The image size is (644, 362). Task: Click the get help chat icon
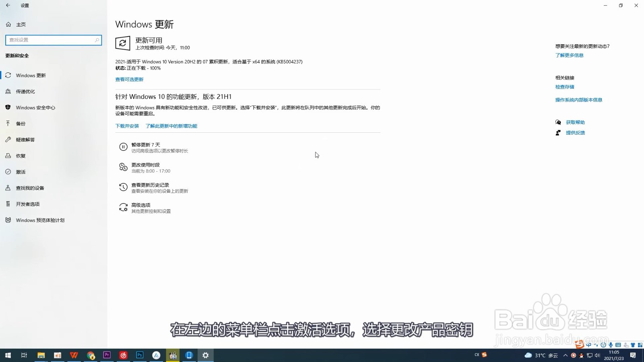tap(558, 122)
